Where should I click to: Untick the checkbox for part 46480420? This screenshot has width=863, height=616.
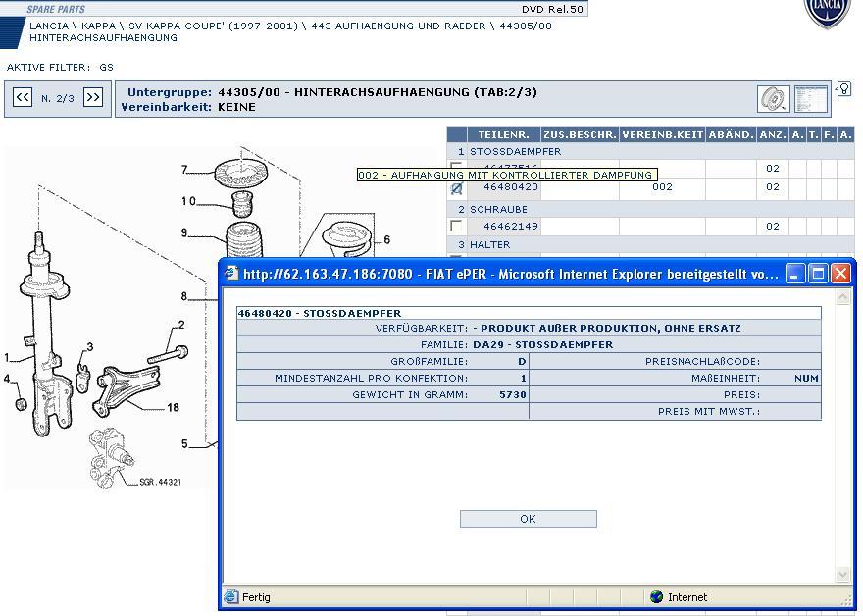pyautogui.click(x=456, y=188)
